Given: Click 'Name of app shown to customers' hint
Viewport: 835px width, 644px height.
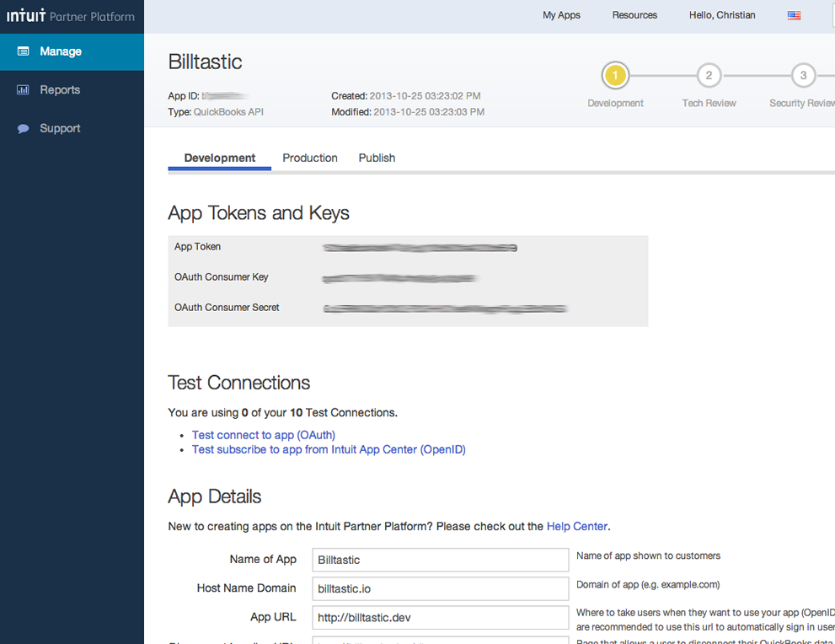Looking at the screenshot, I should pyautogui.click(x=648, y=555).
